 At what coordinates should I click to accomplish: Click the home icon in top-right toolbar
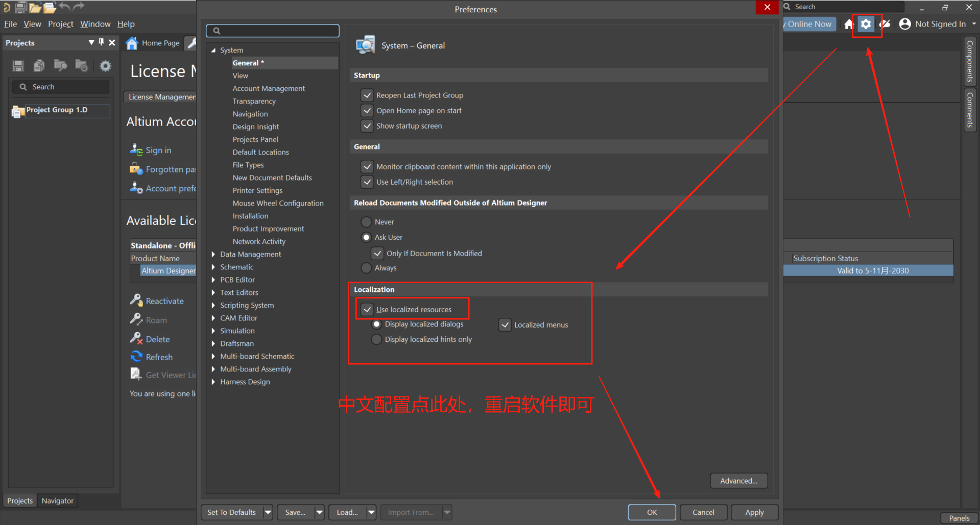pos(849,24)
